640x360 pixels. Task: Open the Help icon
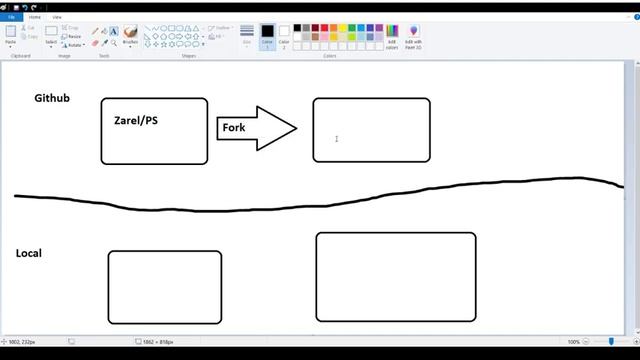(x=637, y=17)
